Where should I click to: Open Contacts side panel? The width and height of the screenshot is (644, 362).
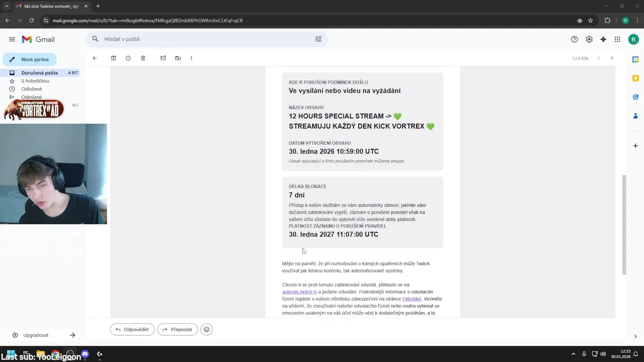click(x=635, y=116)
